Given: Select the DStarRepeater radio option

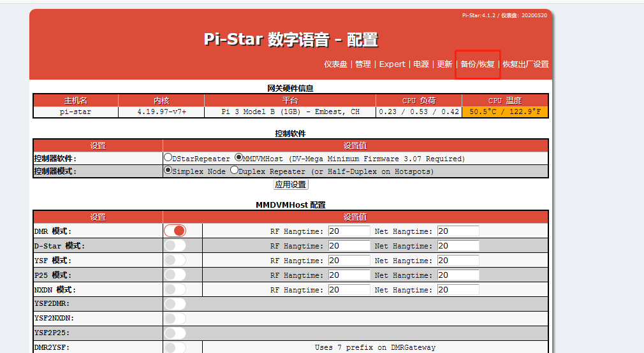Looking at the screenshot, I should click(x=168, y=157).
